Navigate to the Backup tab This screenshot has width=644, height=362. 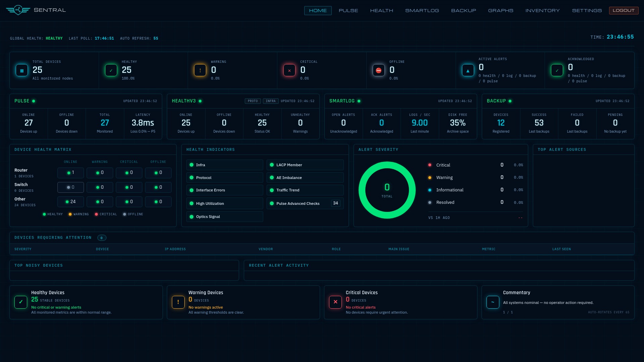[464, 10]
